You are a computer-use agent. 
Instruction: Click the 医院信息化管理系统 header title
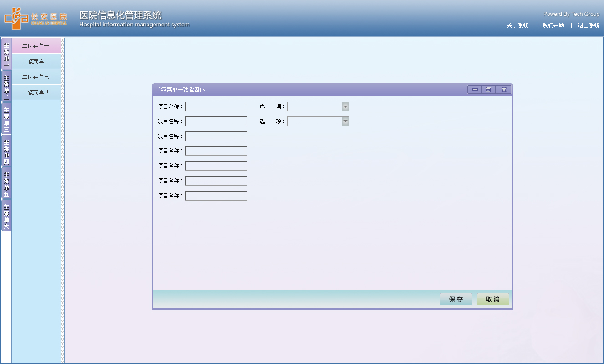pos(120,15)
